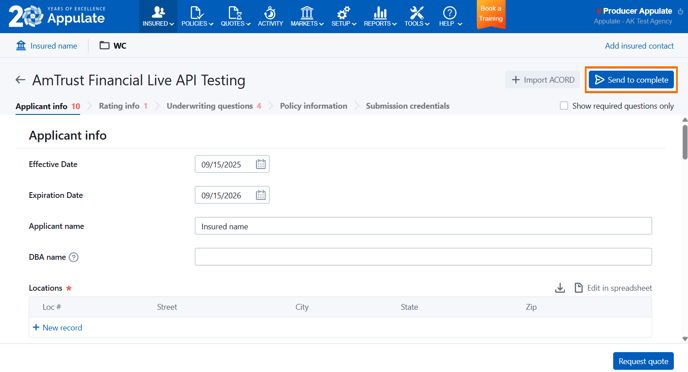Click the Producer Appulate user name

(637, 11)
